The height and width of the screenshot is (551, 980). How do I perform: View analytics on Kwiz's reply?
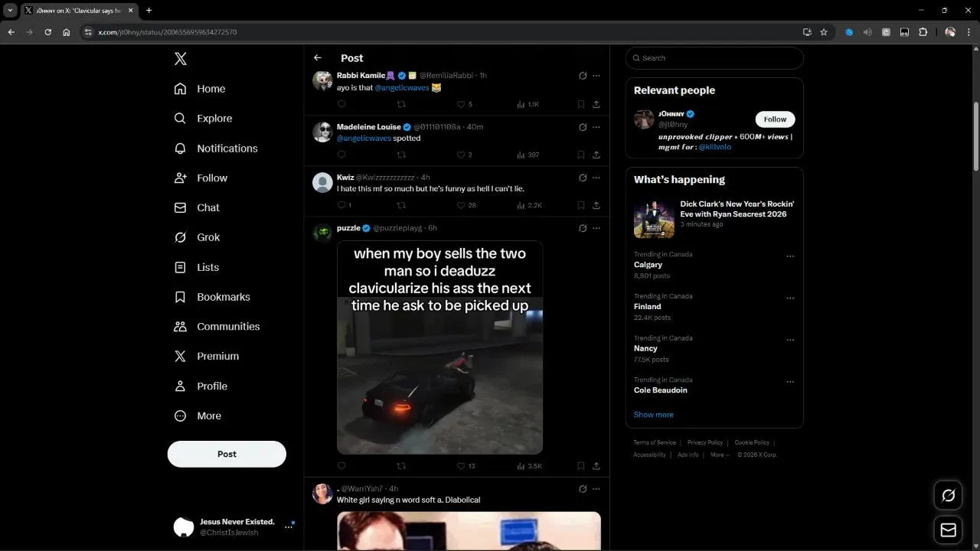click(529, 205)
